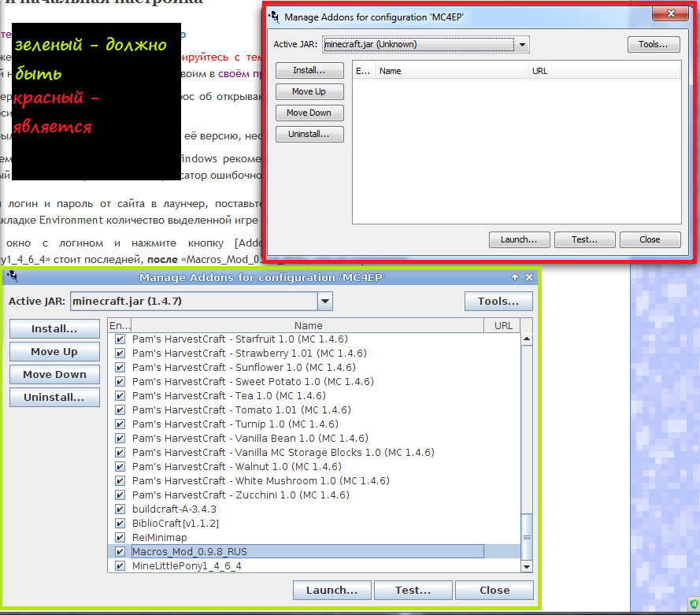Click URL column header in upper window

click(x=604, y=71)
